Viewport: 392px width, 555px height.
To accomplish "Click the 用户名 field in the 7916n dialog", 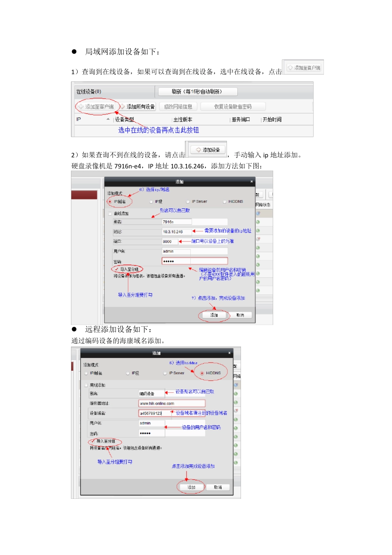I will click(194, 251).
